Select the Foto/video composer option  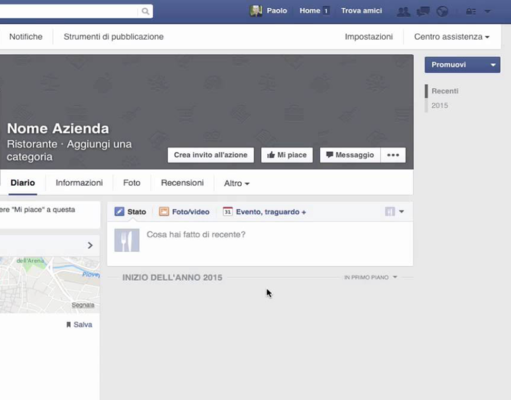[184, 212]
